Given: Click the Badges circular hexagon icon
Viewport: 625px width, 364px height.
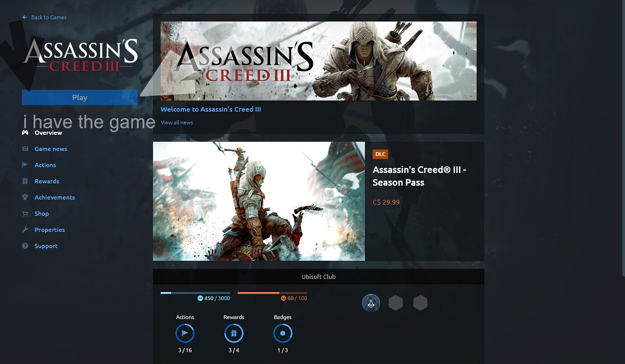Looking at the screenshot, I should [283, 334].
